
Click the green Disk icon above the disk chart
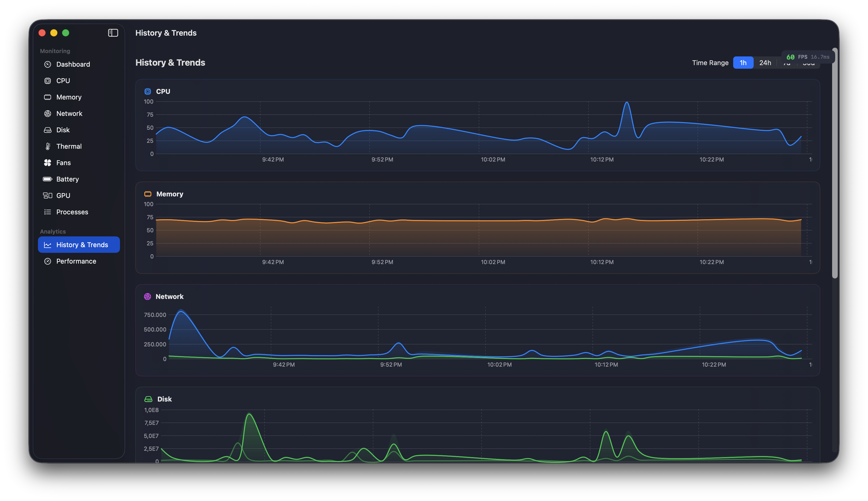tap(148, 399)
